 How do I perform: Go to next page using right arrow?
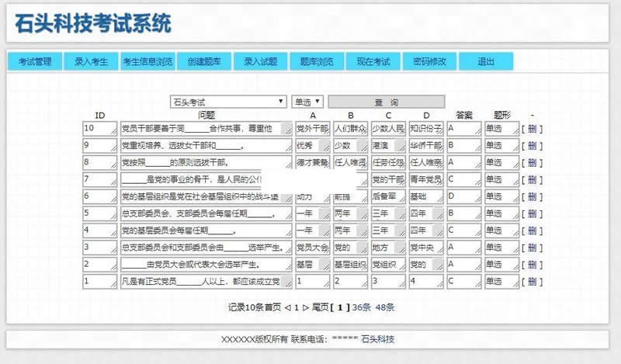tap(305, 307)
